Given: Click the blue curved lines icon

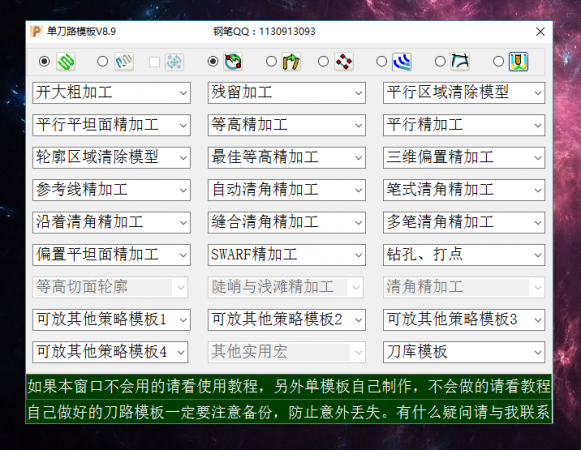Looking at the screenshot, I should 402,62.
